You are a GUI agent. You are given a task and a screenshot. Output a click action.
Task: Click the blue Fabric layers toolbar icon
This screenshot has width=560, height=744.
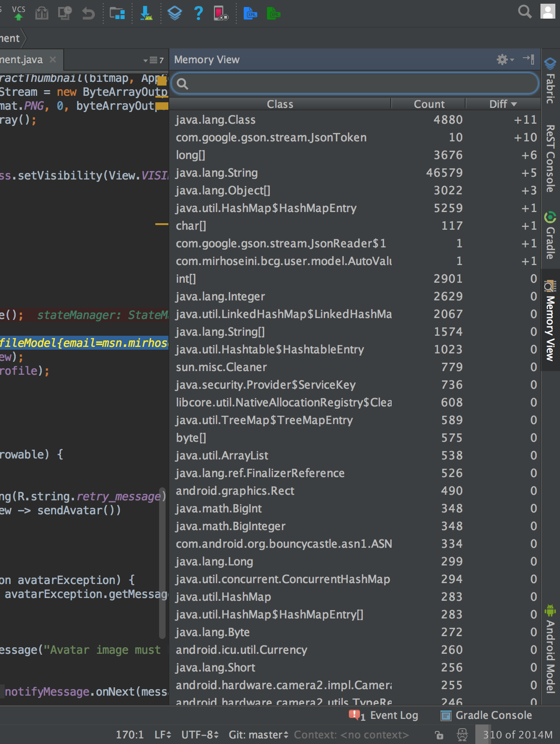(174, 13)
